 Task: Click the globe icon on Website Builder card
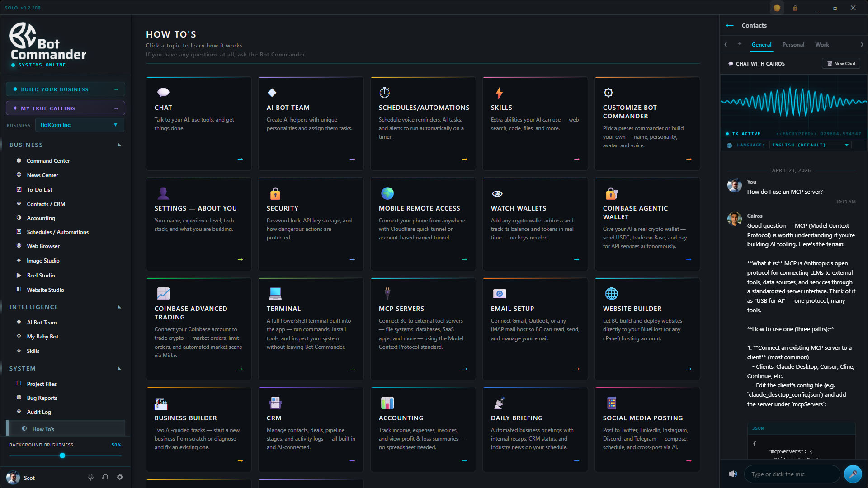point(612,294)
